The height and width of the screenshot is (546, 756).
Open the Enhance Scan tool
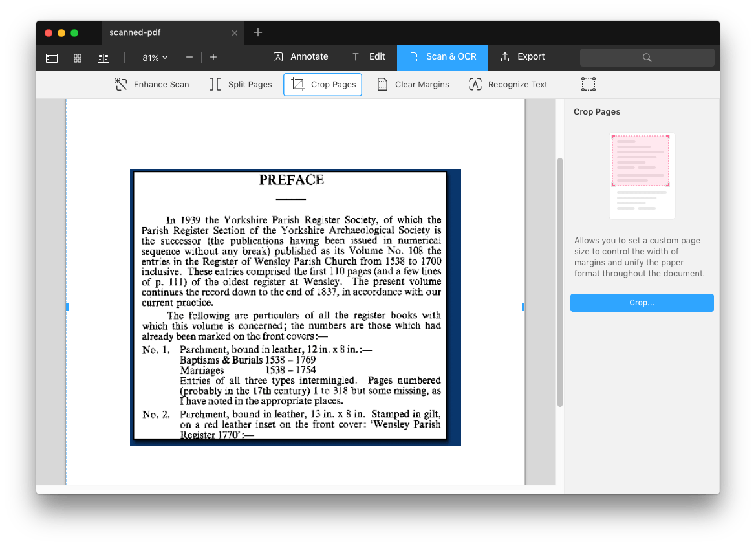(151, 84)
